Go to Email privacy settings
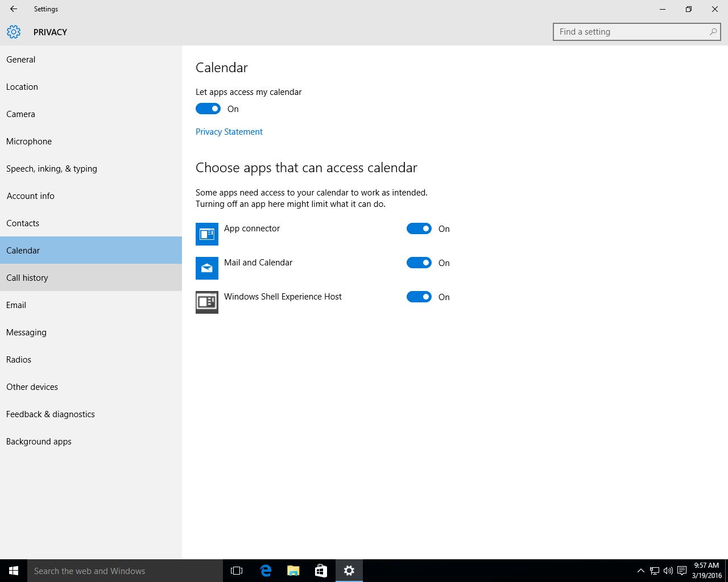Screen dimensions: 728x582 [91, 305]
